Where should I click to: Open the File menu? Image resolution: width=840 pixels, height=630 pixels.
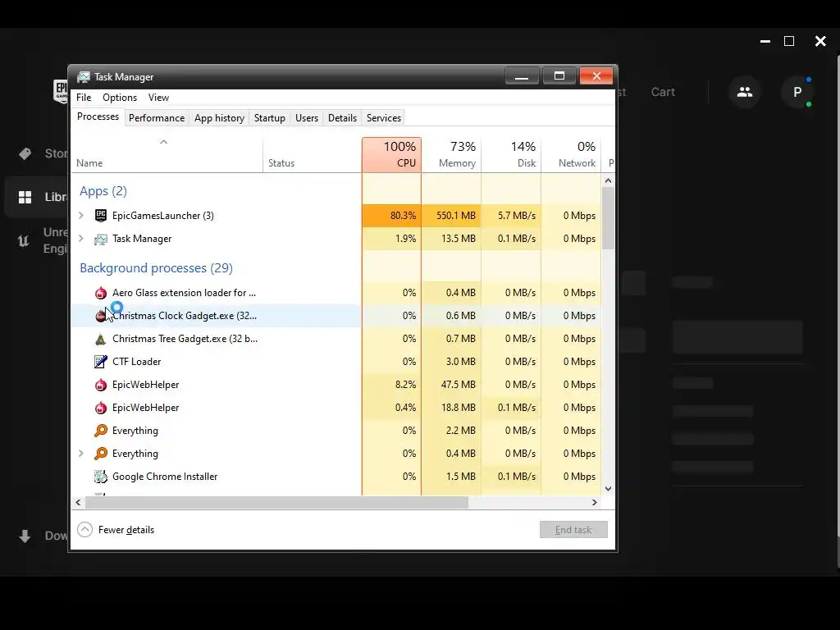(x=84, y=98)
